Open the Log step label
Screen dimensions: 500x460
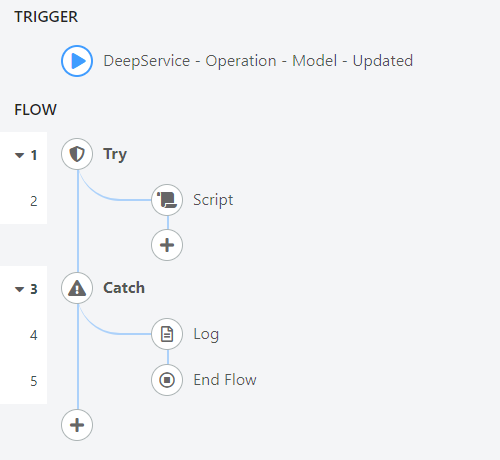(206, 335)
